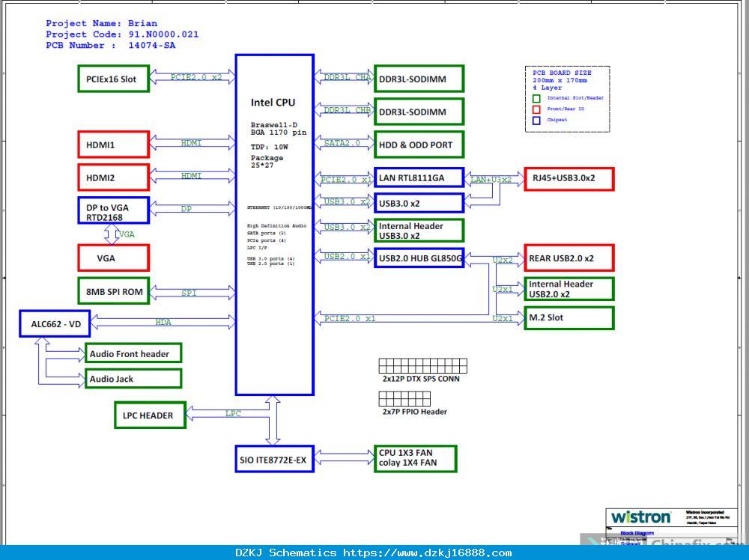Click the PCIE2.0 x2 bus label
Screen dimensions: 749x560
[196, 77]
